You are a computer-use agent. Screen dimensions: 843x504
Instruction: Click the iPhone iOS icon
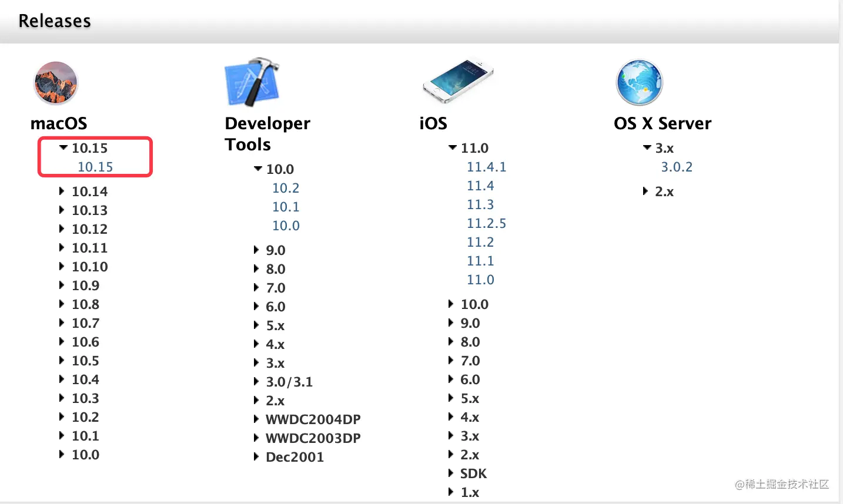tap(458, 81)
